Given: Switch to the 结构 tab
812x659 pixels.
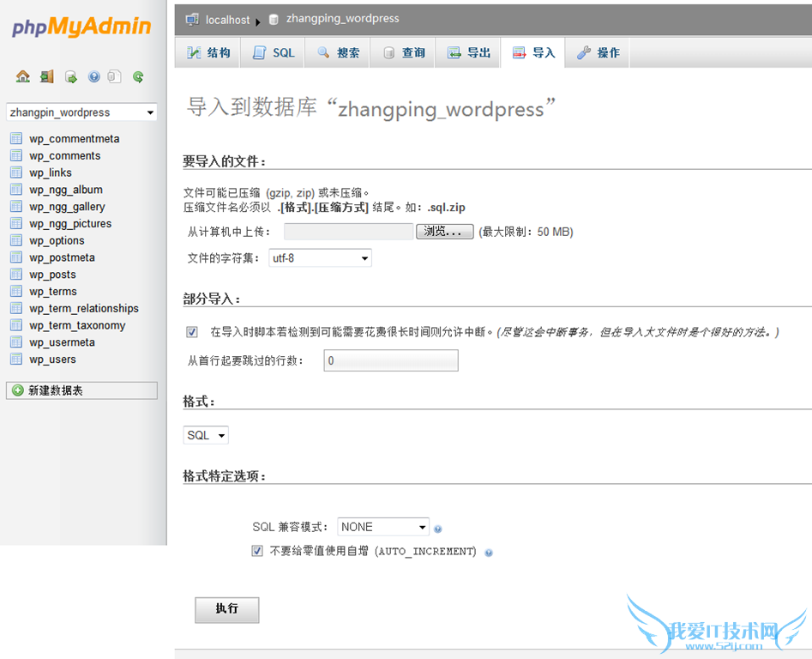Looking at the screenshot, I should (208, 52).
